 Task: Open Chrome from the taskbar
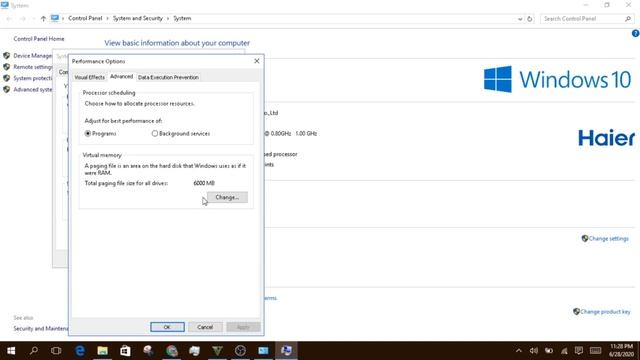click(x=172, y=351)
